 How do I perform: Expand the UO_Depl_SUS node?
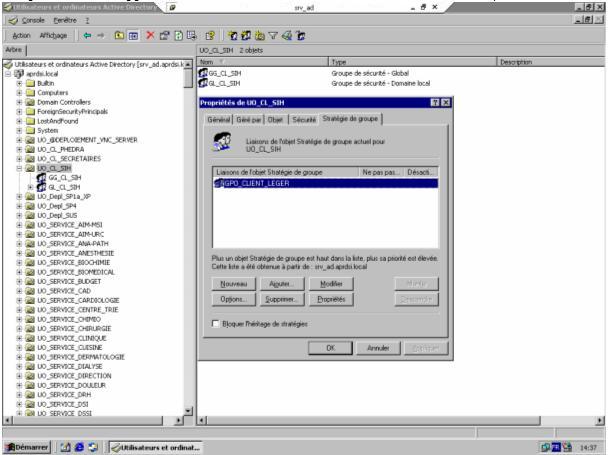click(x=19, y=215)
